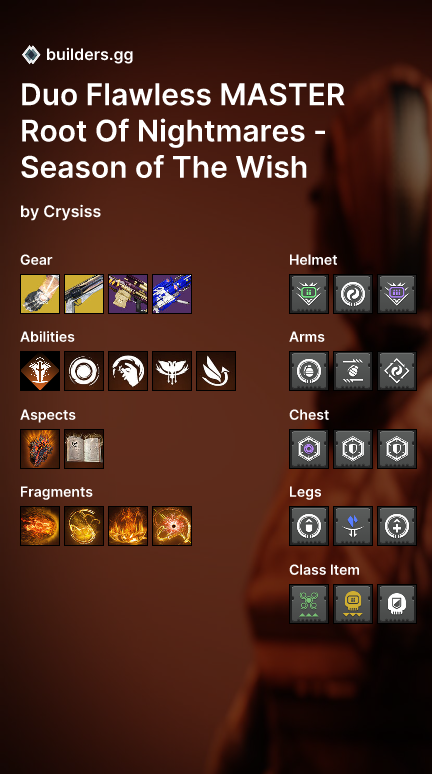Select the first fragment with orange flames
This screenshot has width=432, height=774.
[40, 526]
